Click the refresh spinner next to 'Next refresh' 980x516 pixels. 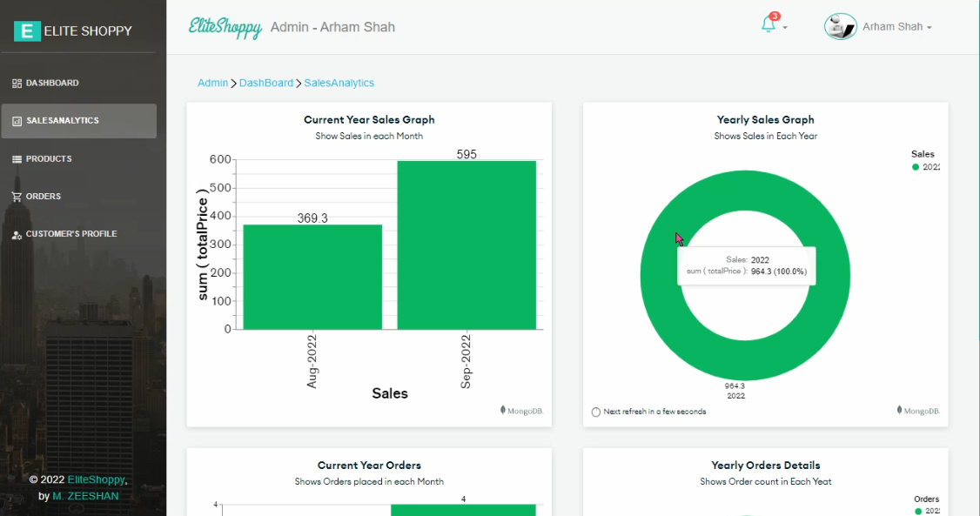coord(595,412)
